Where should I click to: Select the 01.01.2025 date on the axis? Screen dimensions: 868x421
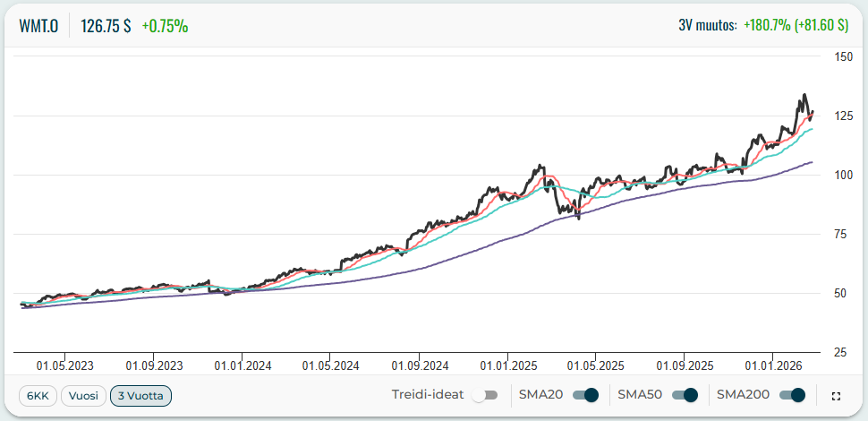tap(506, 365)
